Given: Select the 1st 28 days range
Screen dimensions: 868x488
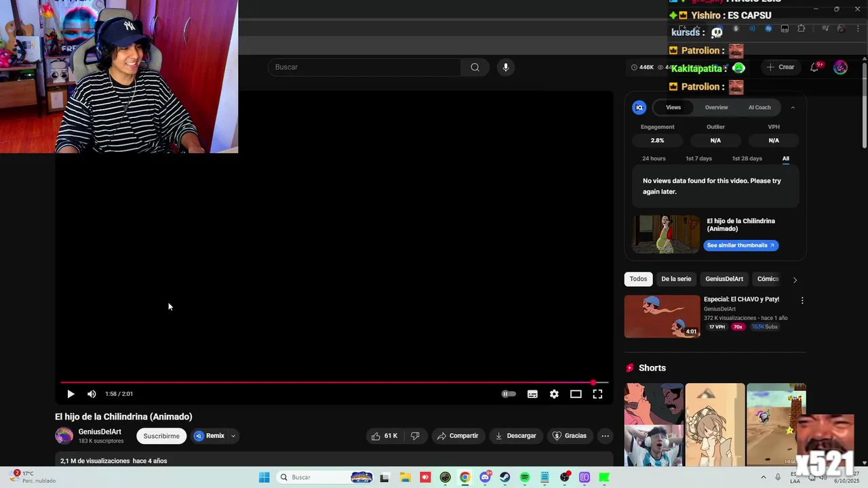Looking at the screenshot, I should (747, 159).
